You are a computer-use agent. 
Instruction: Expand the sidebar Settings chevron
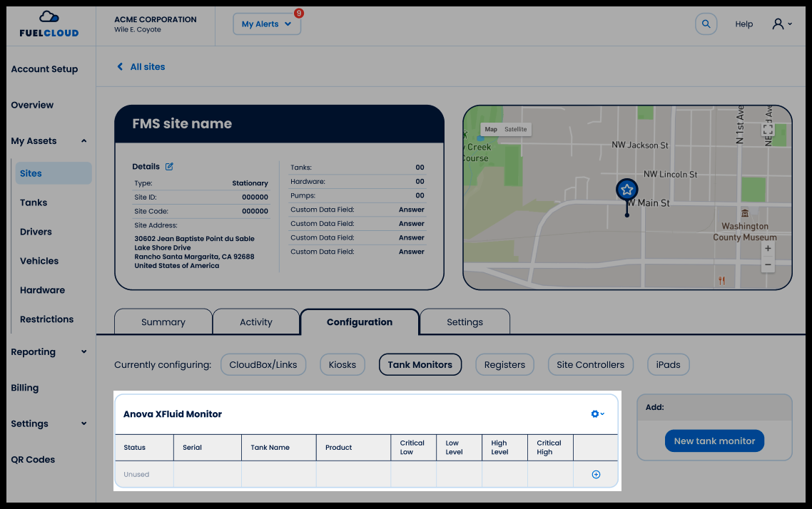pos(84,423)
